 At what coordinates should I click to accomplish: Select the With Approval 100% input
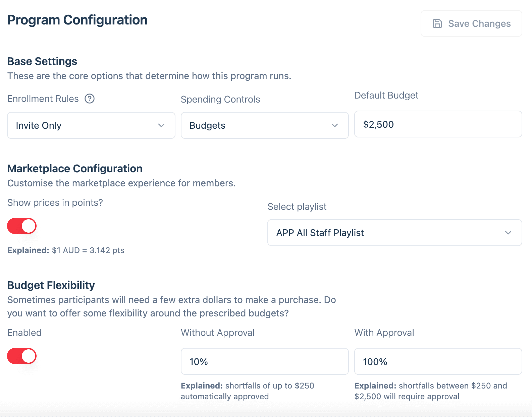438,362
